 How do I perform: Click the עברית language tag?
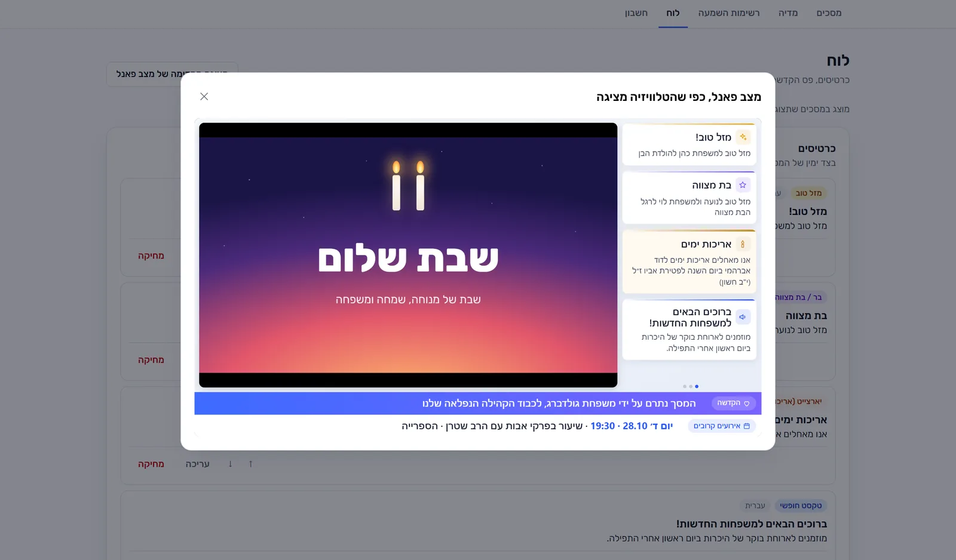click(755, 506)
